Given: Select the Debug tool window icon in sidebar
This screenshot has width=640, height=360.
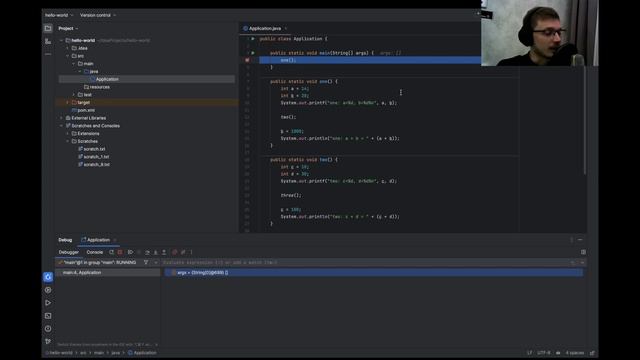Looking at the screenshot, I should click(48, 277).
